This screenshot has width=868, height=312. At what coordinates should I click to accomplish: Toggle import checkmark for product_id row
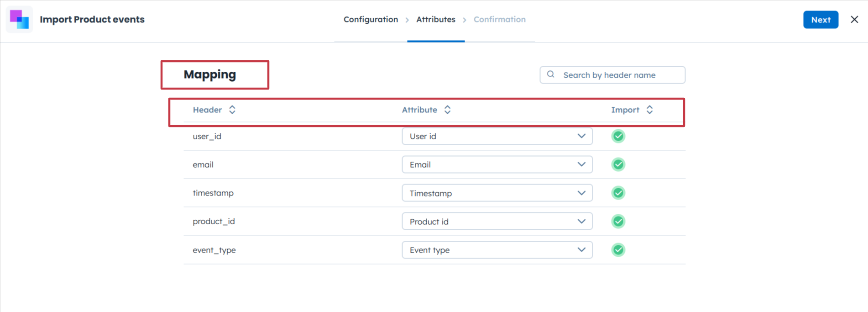coord(618,222)
